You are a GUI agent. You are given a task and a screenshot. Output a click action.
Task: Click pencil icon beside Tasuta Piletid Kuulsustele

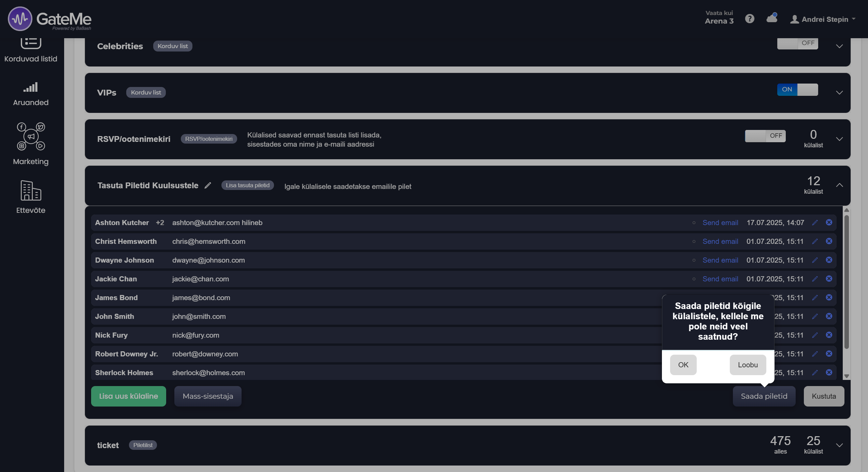point(208,186)
